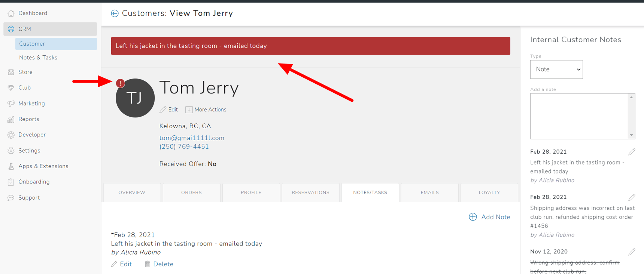Screen dimensions: 644x274
Task: Delete the Feb 28 jacket note
Action: click(x=159, y=264)
